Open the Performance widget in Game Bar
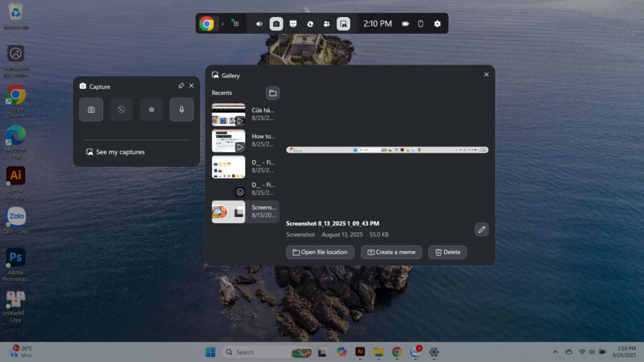The height and width of the screenshot is (362, 644). click(293, 24)
